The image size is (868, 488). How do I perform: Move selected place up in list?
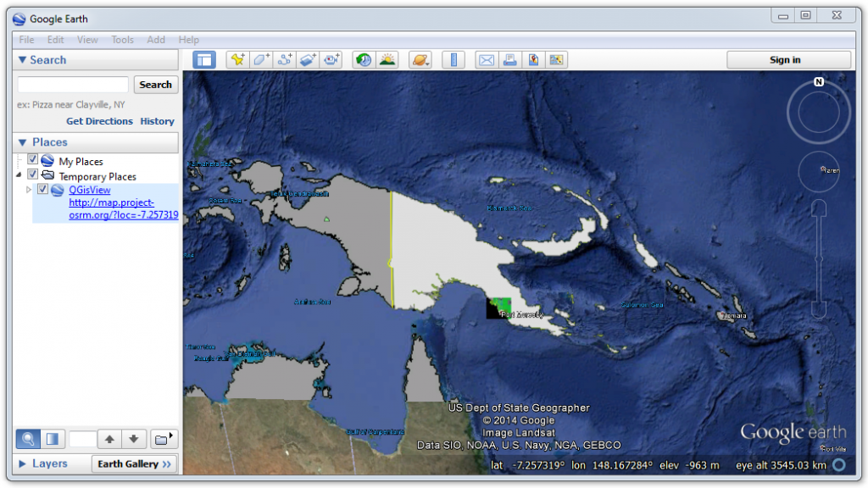click(109, 440)
